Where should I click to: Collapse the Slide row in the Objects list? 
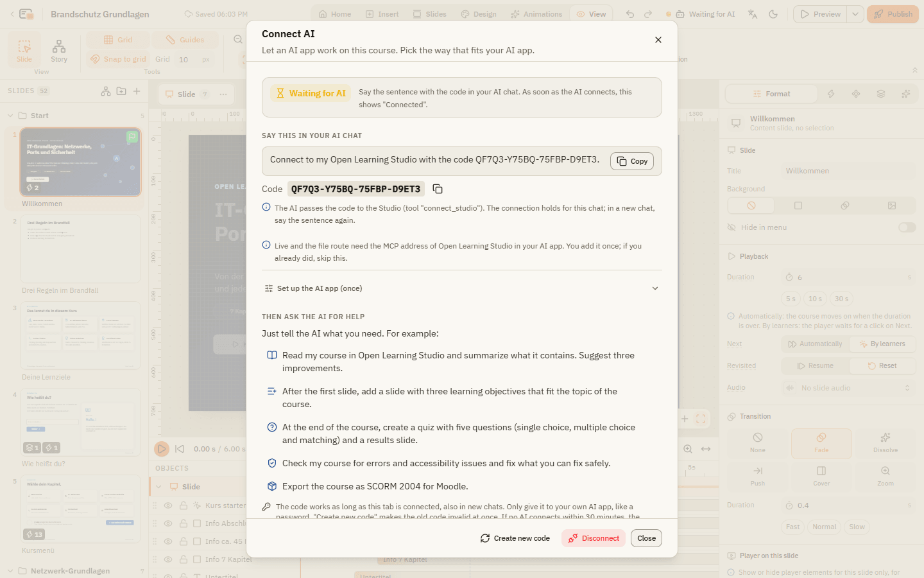(158, 487)
